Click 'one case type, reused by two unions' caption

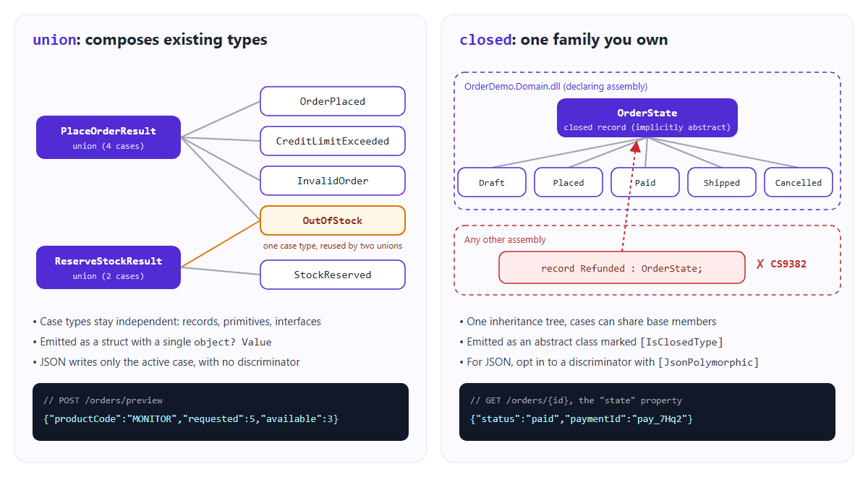coord(333,246)
